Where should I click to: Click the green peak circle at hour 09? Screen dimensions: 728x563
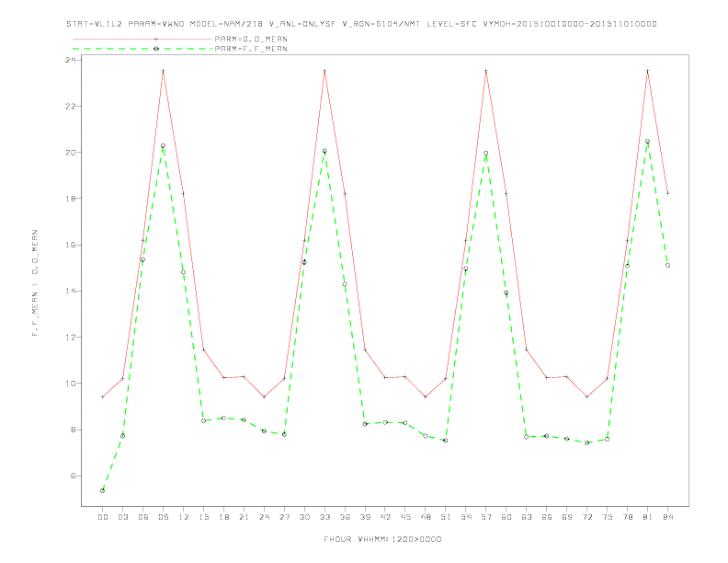163,146
